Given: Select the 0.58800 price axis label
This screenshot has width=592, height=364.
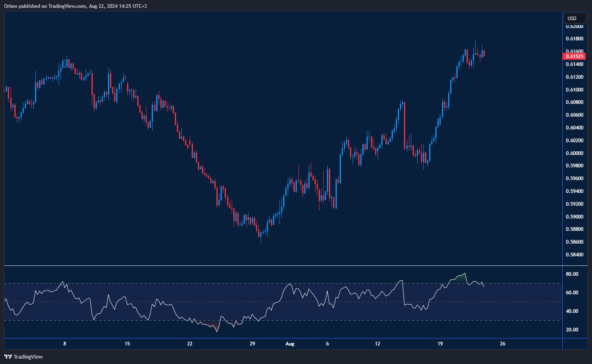Looking at the screenshot, I should (575, 229).
